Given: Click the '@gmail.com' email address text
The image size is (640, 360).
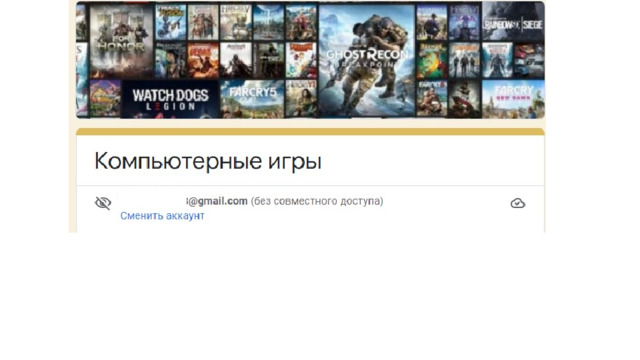Looking at the screenshot, I should point(217,201).
